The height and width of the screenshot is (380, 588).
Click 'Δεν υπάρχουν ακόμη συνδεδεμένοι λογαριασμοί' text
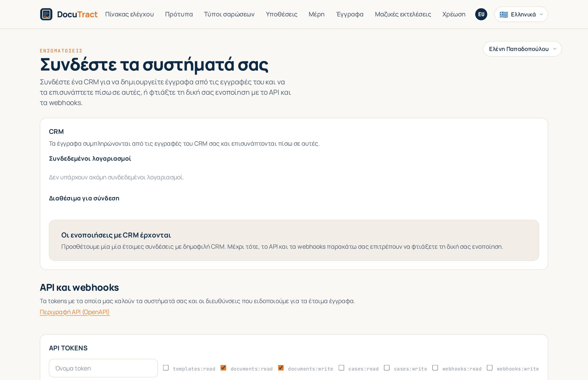(116, 177)
